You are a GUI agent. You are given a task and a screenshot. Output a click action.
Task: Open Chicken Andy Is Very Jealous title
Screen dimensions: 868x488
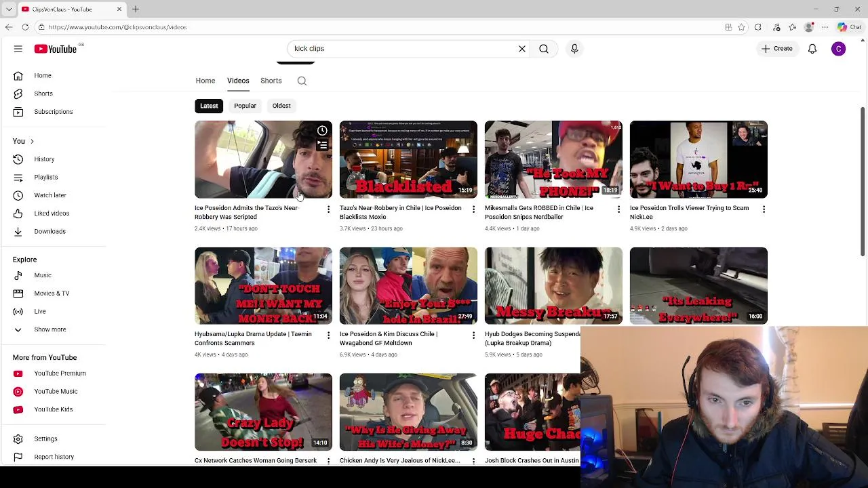coord(400,461)
